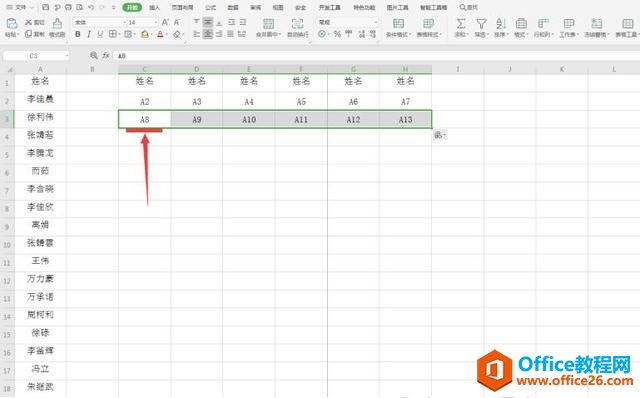The width and height of the screenshot is (640, 398).
Task: Increase font size with the larger A icon
Action: click(x=165, y=22)
